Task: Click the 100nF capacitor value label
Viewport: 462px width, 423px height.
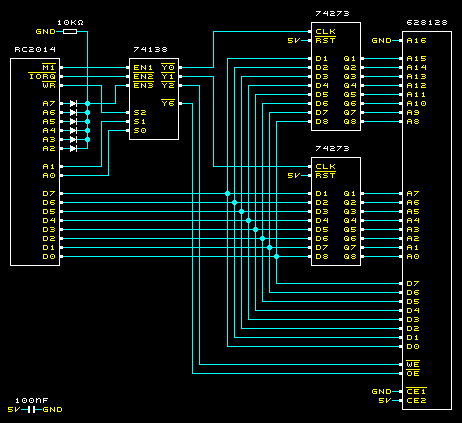Action: click(x=32, y=401)
